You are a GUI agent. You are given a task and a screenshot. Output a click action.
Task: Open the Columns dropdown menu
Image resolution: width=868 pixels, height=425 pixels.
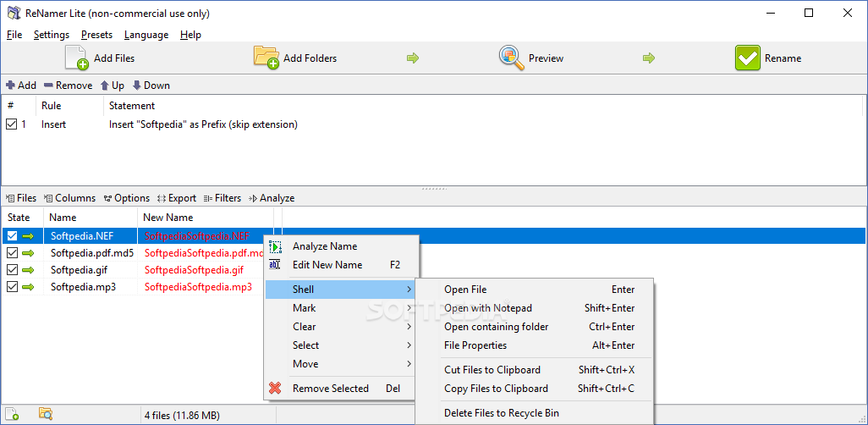click(x=69, y=198)
